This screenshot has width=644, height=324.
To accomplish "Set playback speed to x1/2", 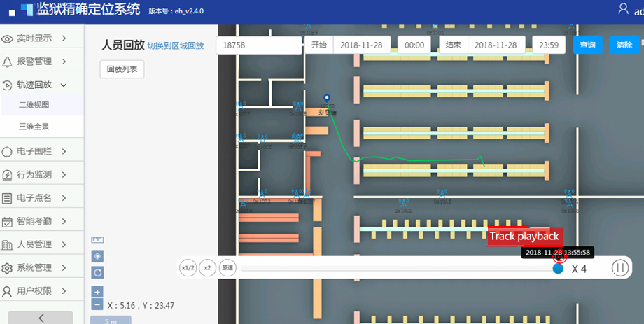I will pyautogui.click(x=188, y=268).
